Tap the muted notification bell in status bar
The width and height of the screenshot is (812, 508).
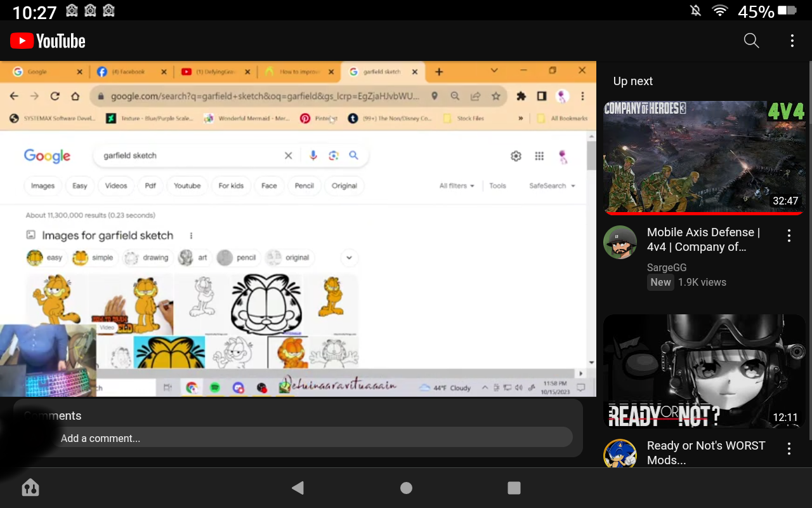(695, 11)
